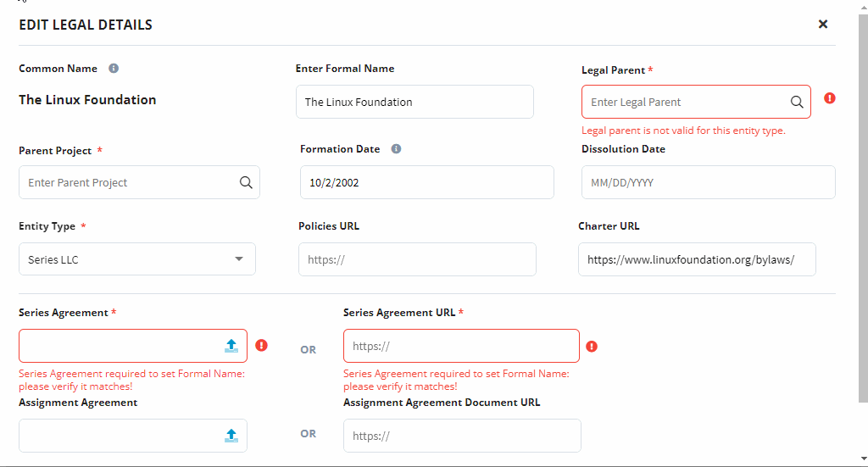This screenshot has width=868, height=467.
Task: Click the Legal Parent search magnifier icon
Action: [x=797, y=102]
